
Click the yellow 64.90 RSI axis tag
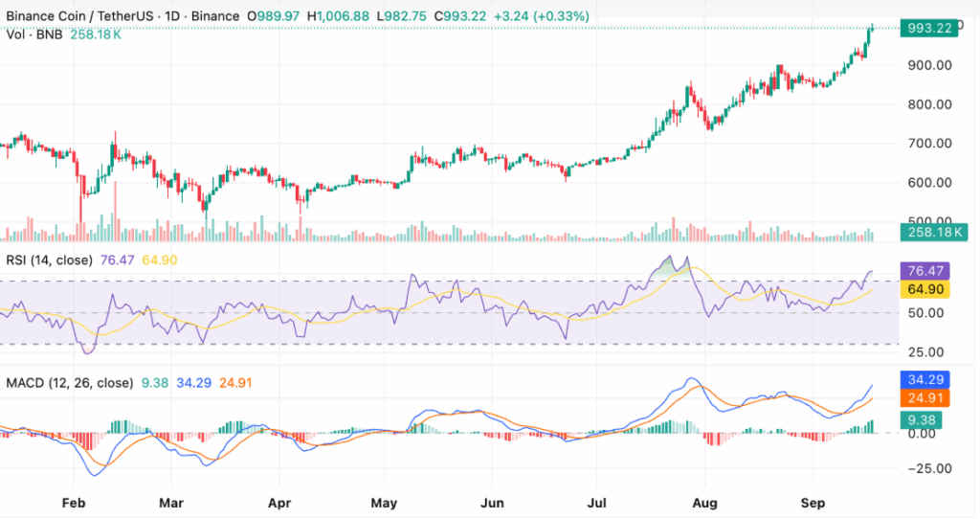925,289
